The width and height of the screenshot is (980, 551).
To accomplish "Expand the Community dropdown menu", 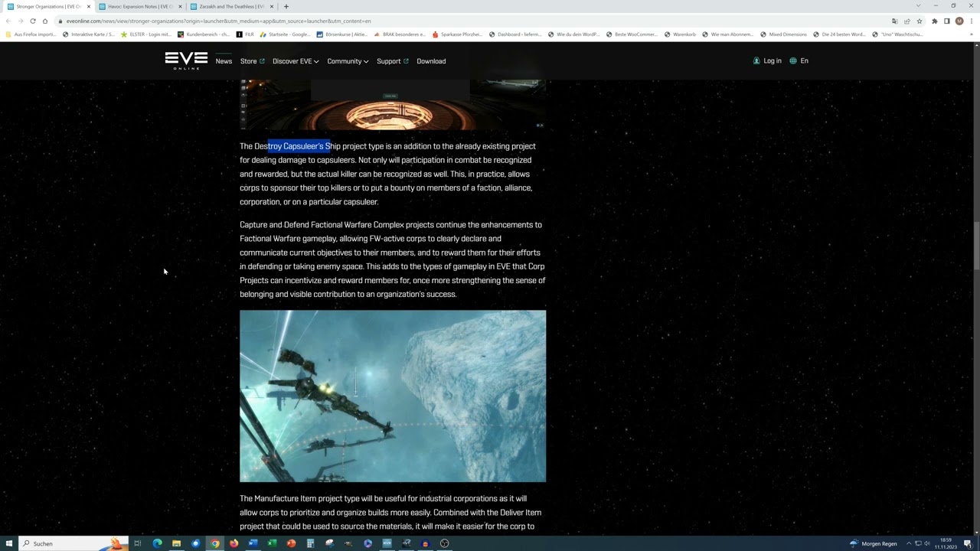I will [348, 61].
